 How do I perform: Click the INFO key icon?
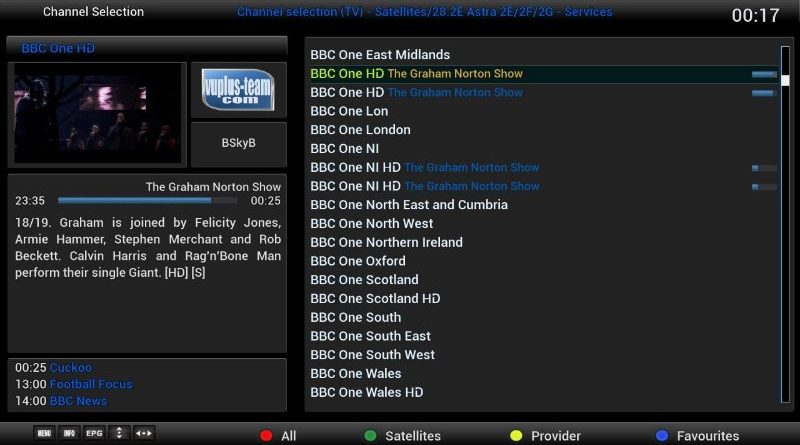click(x=69, y=433)
